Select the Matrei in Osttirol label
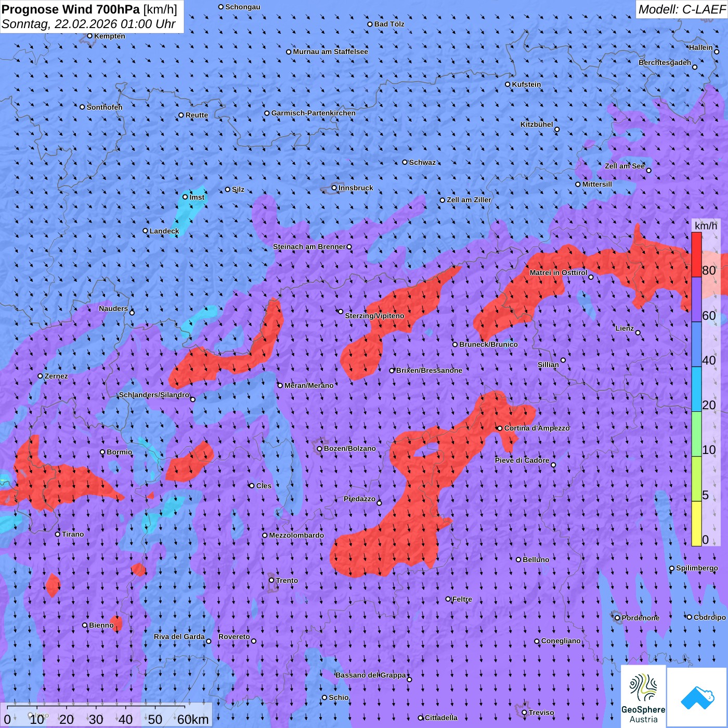The image size is (728, 728). [558, 272]
